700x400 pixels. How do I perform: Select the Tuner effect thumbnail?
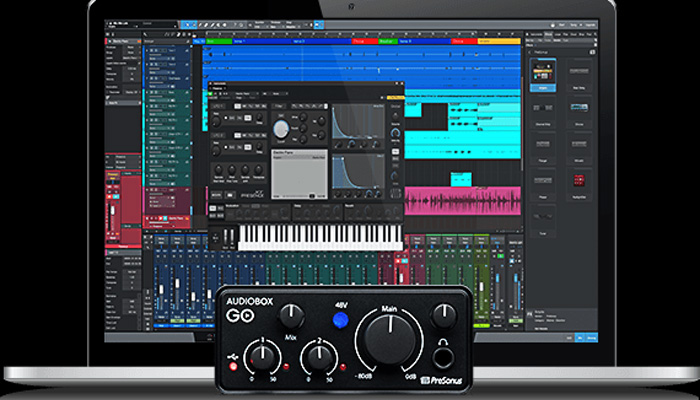[x=543, y=221]
